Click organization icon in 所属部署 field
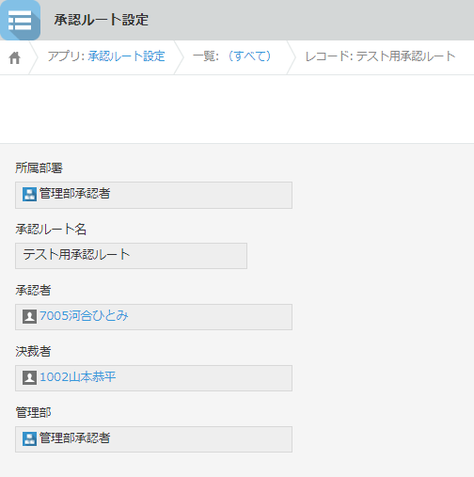474x477 pixels. (x=29, y=194)
